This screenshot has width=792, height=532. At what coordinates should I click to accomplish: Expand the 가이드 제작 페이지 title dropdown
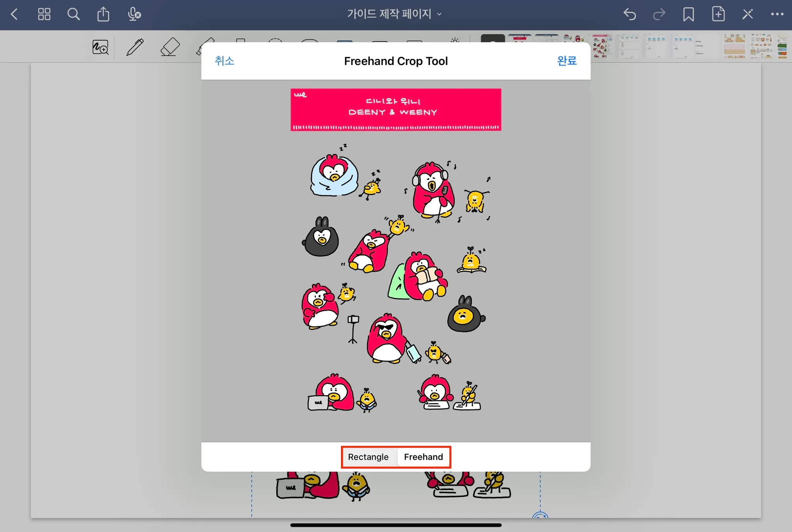(x=394, y=14)
